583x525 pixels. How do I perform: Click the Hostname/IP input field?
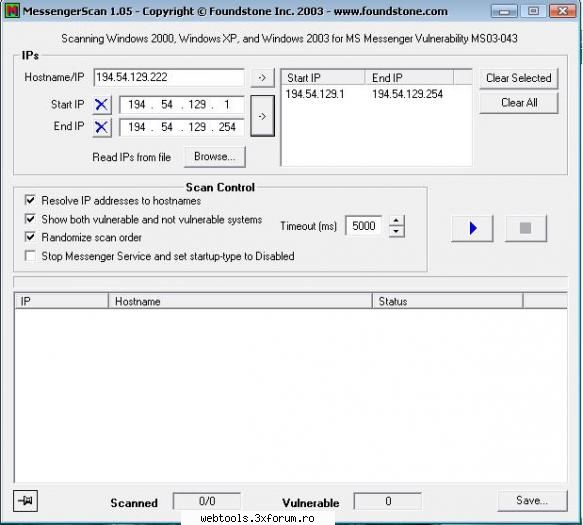pyautogui.click(x=169, y=77)
